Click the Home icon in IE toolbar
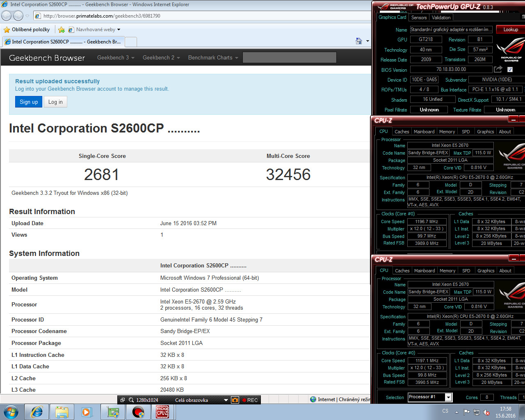 point(359,41)
